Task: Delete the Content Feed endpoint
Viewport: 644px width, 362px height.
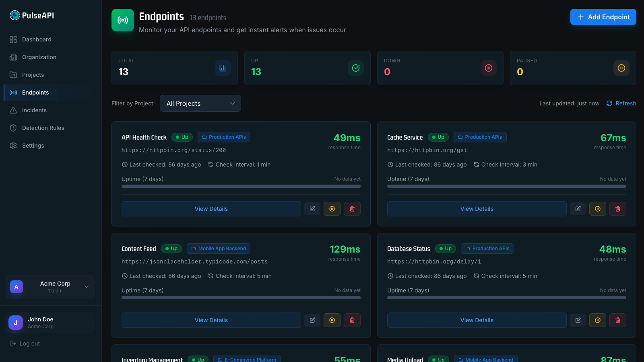Action: click(352, 320)
